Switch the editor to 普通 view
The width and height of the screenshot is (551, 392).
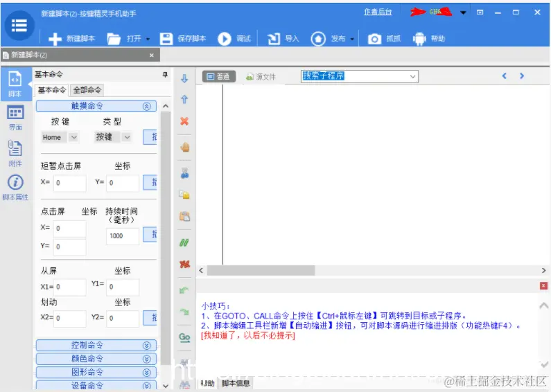[218, 77]
